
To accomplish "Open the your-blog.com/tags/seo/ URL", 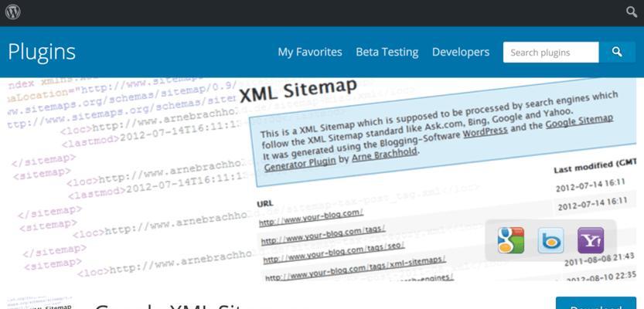I will [x=334, y=253].
